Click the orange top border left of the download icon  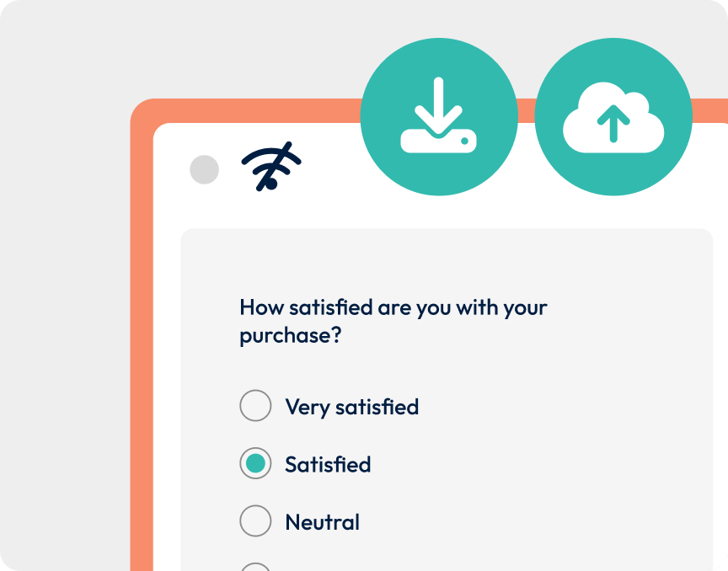pyautogui.click(x=253, y=110)
